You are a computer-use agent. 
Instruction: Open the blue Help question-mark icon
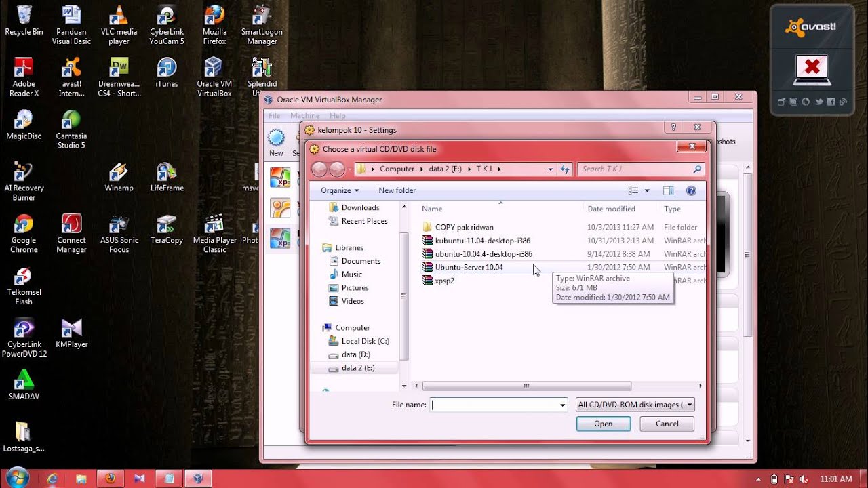point(691,191)
